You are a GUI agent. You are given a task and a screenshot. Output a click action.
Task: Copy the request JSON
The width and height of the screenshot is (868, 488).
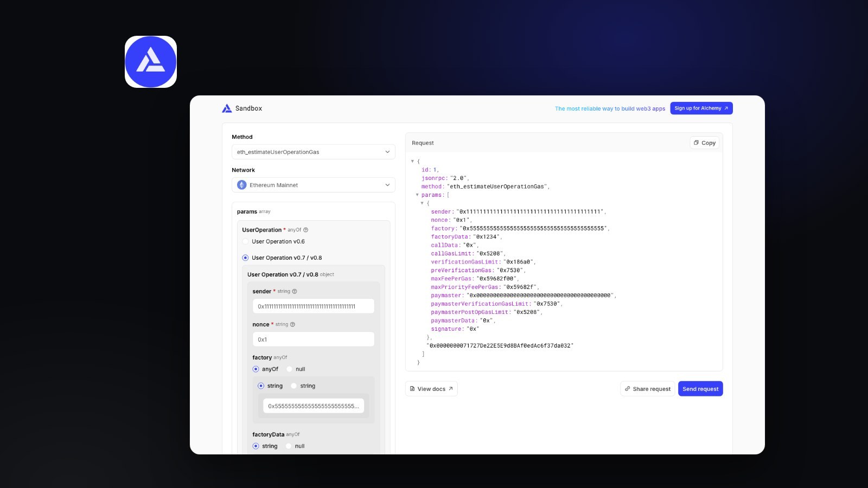point(705,143)
